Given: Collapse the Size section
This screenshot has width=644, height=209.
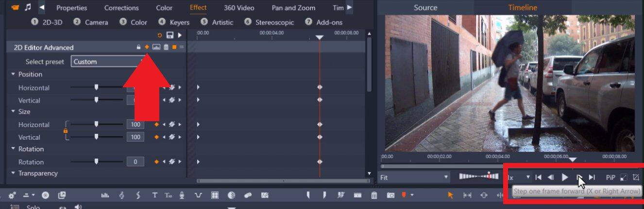Looking at the screenshot, I should [x=13, y=112].
